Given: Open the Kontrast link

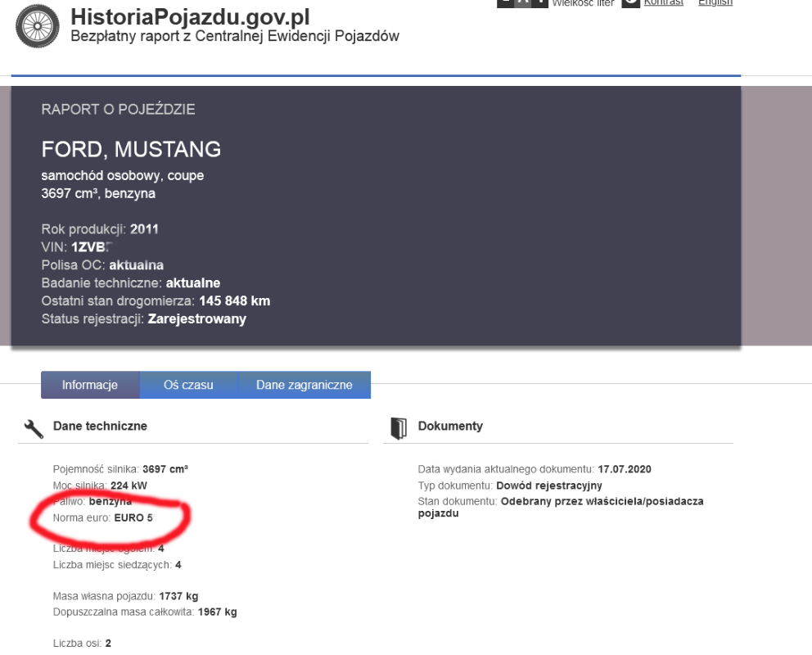Looking at the screenshot, I should point(663,2).
